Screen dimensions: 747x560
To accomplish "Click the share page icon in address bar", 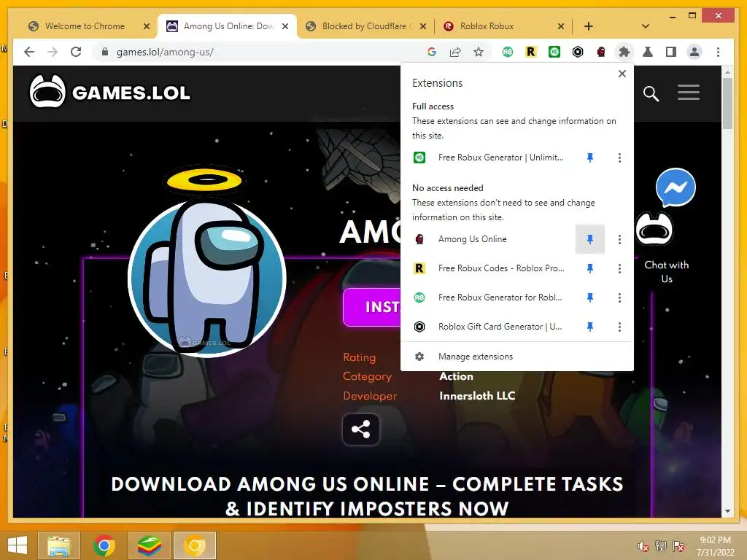I will (455, 52).
